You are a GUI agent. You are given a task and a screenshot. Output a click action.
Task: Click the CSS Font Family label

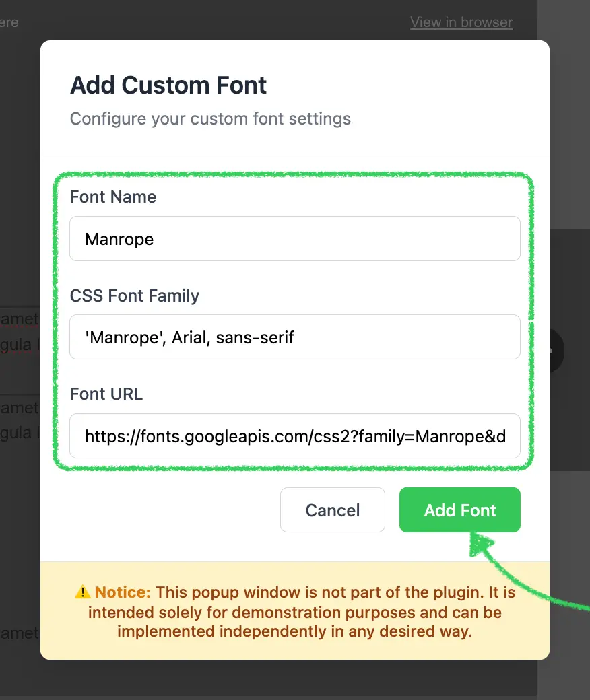pos(135,295)
